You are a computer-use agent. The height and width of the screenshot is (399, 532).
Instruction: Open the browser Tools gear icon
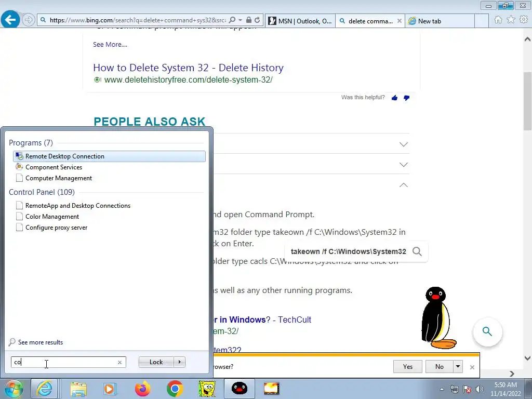[524, 20]
